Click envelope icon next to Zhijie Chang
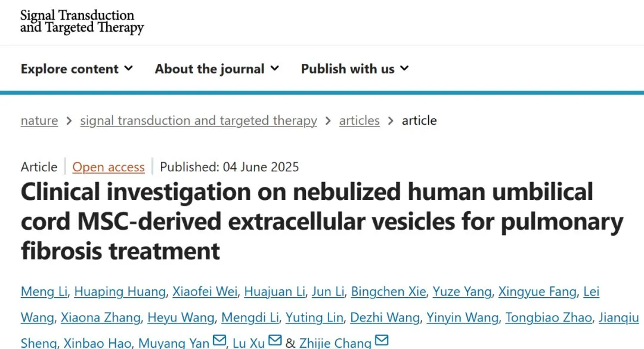 pos(382,341)
